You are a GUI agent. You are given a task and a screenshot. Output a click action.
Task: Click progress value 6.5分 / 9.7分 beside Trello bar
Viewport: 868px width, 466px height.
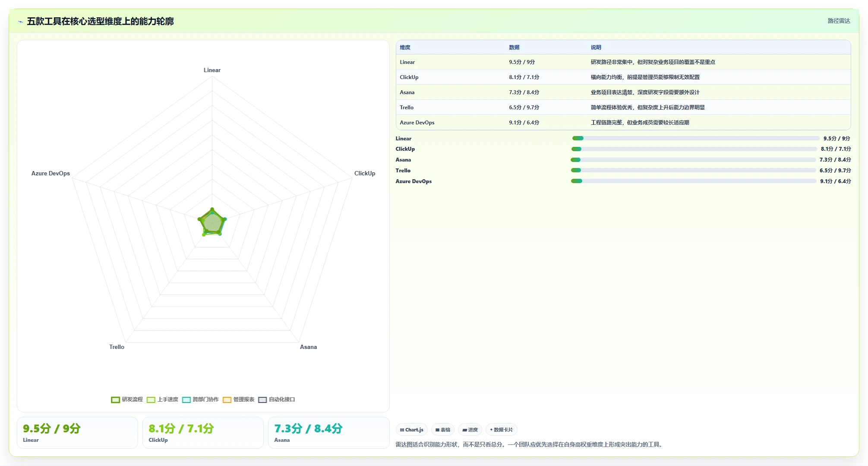[x=835, y=171]
